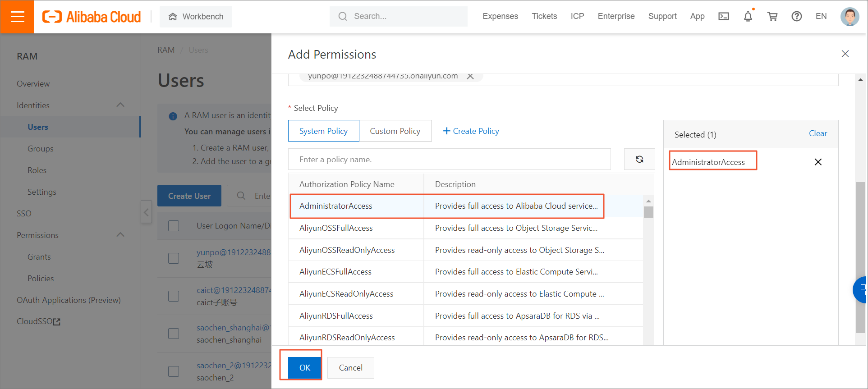Screen dimensions: 868x389
Task: Open the notifications bell
Action: tap(748, 16)
